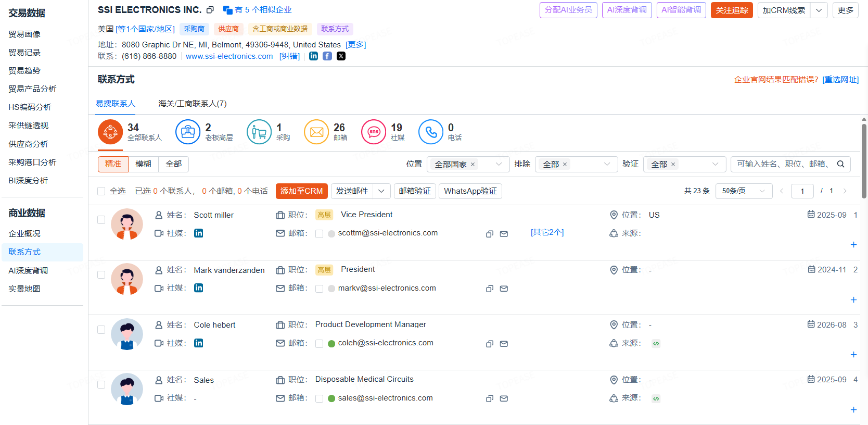Send mail to sales@ssi-electronics.com via envelope icon
The width and height of the screenshot is (868, 425).
(x=504, y=398)
